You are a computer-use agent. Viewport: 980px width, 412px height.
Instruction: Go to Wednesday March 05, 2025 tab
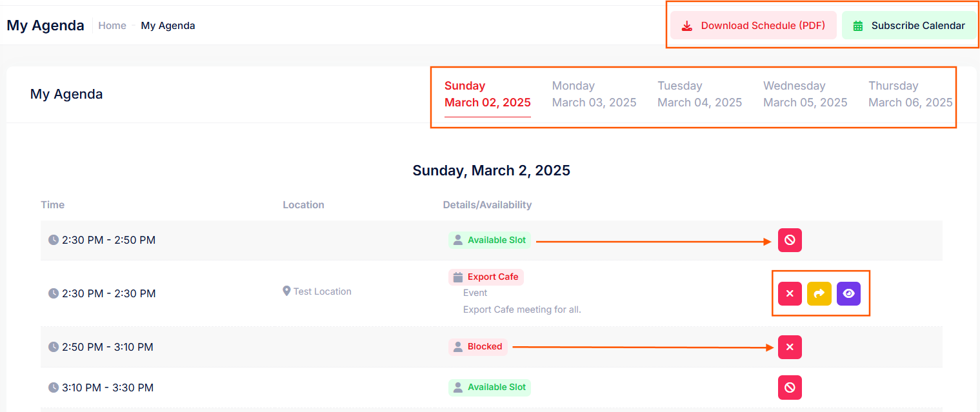point(805,94)
